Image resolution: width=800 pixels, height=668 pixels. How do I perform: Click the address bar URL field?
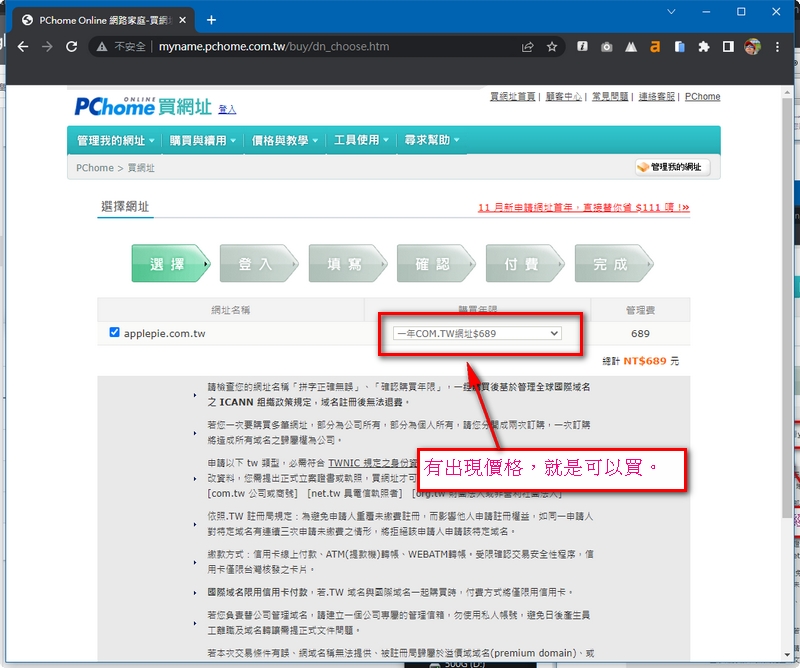coord(320,47)
